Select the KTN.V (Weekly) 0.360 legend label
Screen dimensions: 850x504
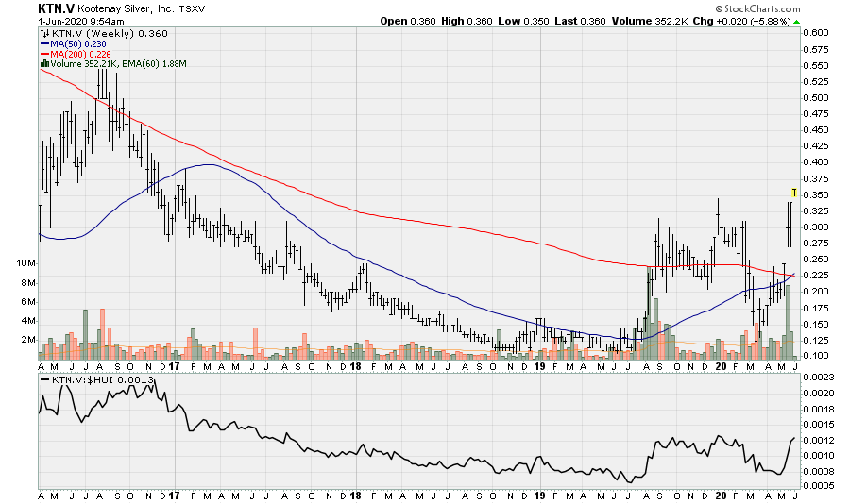[110, 34]
